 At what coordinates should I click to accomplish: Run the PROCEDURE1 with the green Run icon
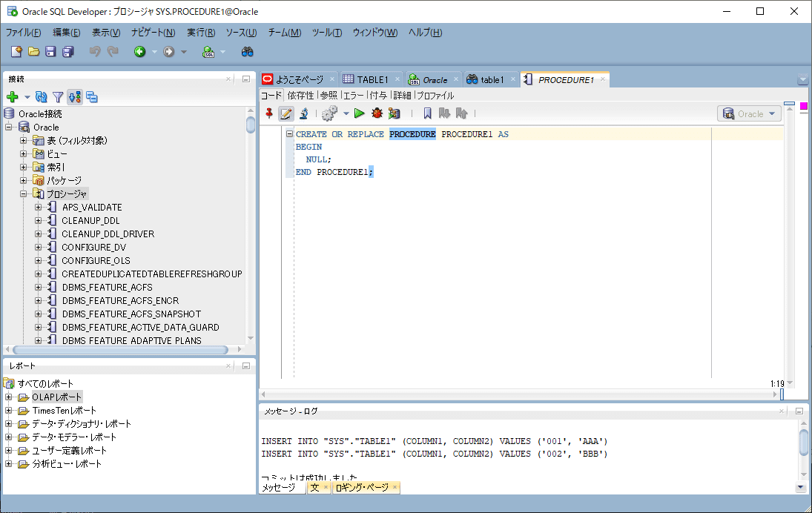coord(360,113)
